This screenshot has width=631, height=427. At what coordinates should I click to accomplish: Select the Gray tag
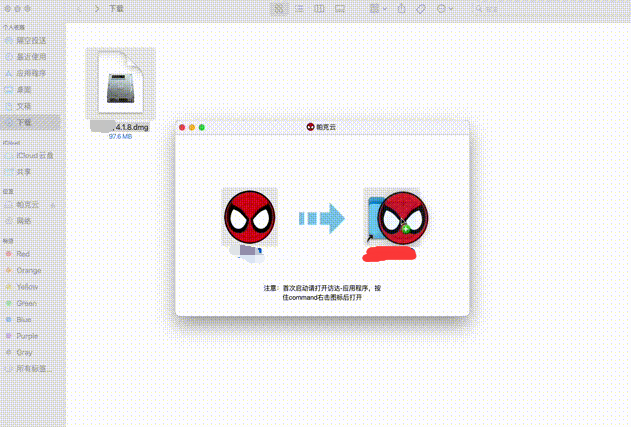(x=31, y=353)
